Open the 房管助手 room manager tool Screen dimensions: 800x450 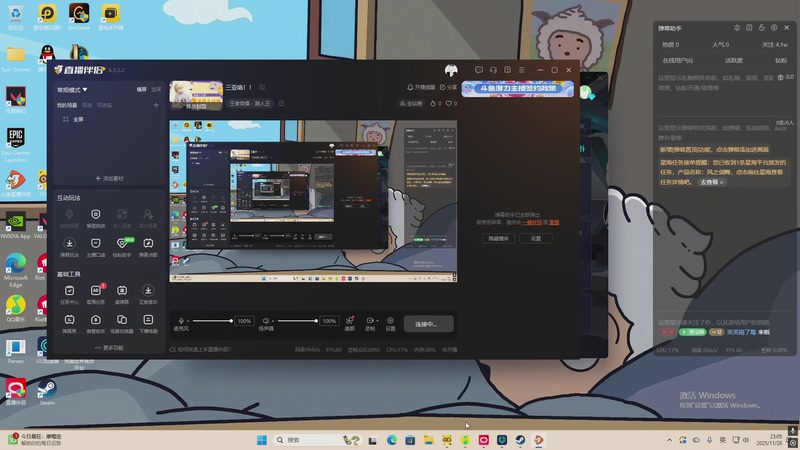95,323
